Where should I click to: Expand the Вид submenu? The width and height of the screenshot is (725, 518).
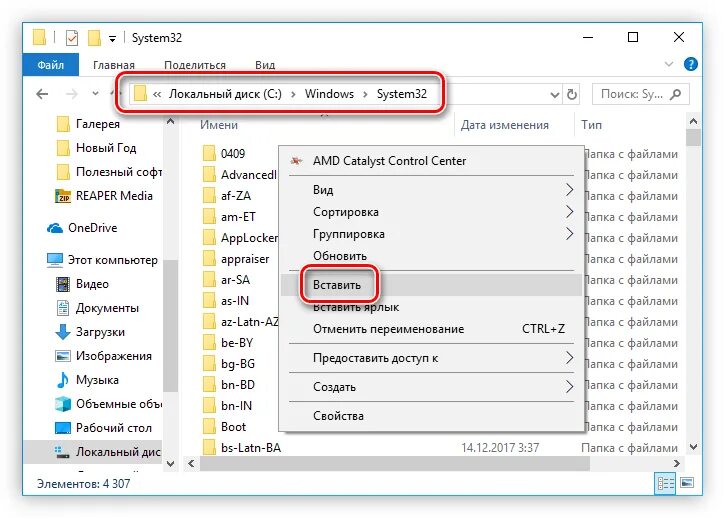pos(431,190)
